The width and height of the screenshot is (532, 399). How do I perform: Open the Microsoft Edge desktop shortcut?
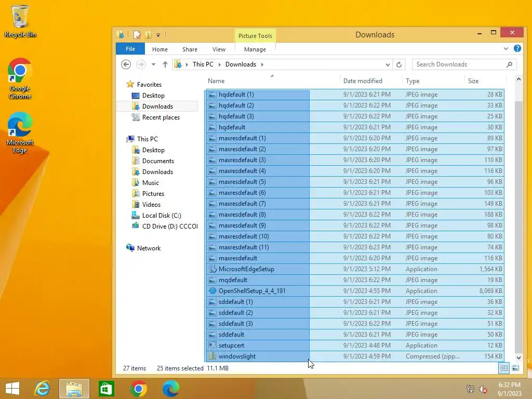pyautogui.click(x=20, y=132)
